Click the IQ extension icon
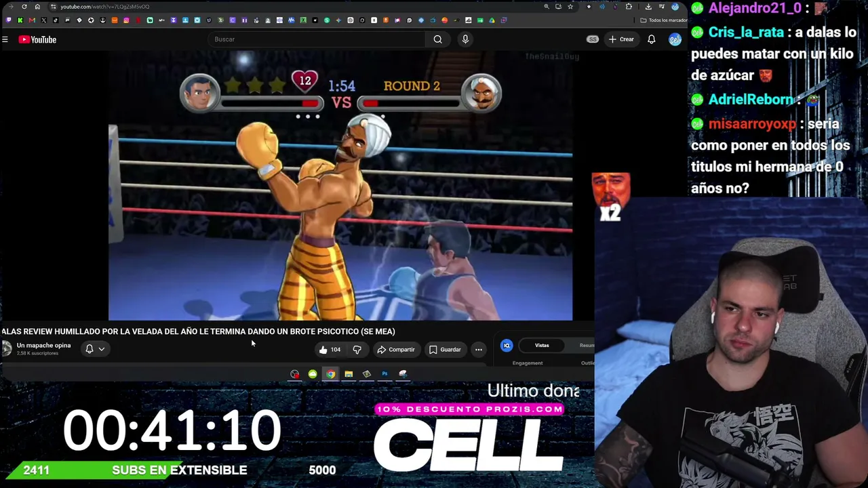This screenshot has height=488, width=868. tap(507, 346)
